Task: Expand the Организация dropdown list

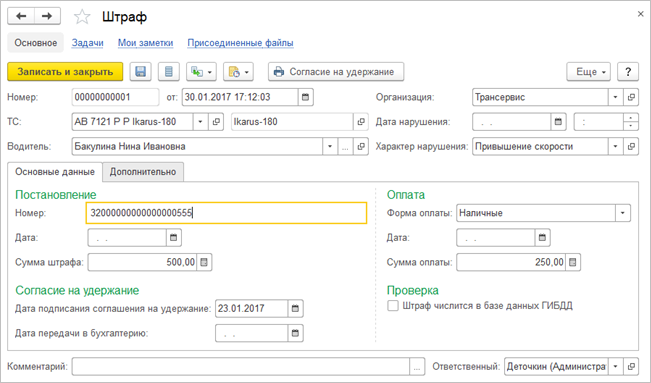Action: click(615, 97)
